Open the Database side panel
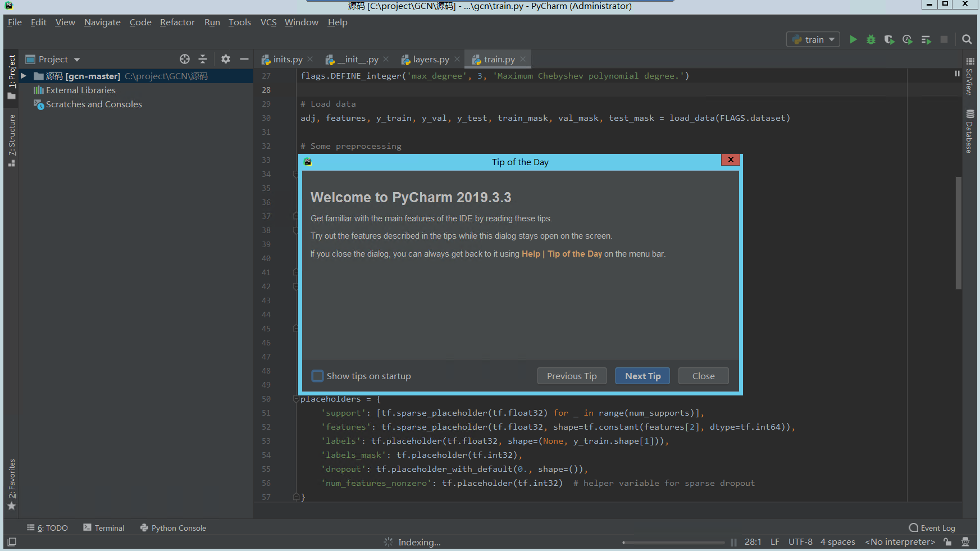The height and width of the screenshot is (551, 980). click(x=970, y=132)
